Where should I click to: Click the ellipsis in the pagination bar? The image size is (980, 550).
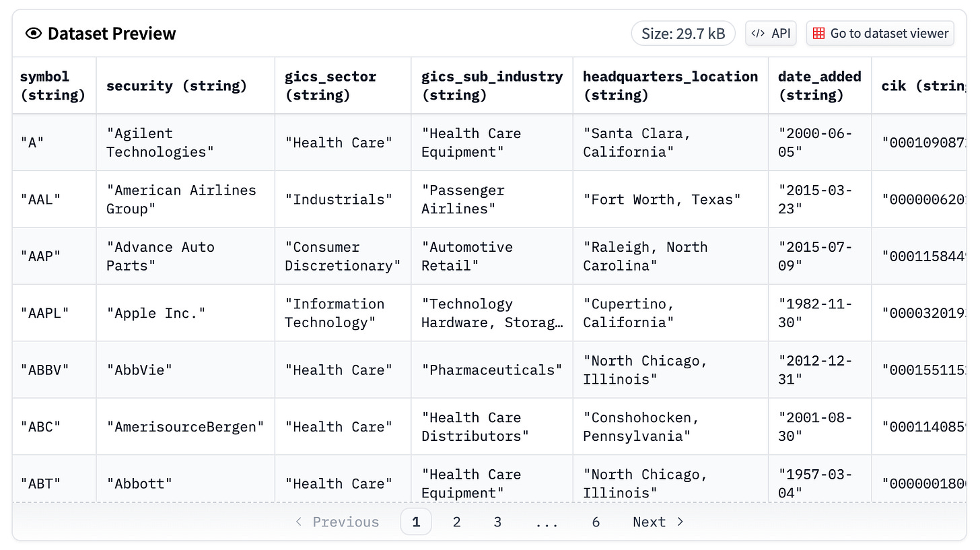pos(547,522)
